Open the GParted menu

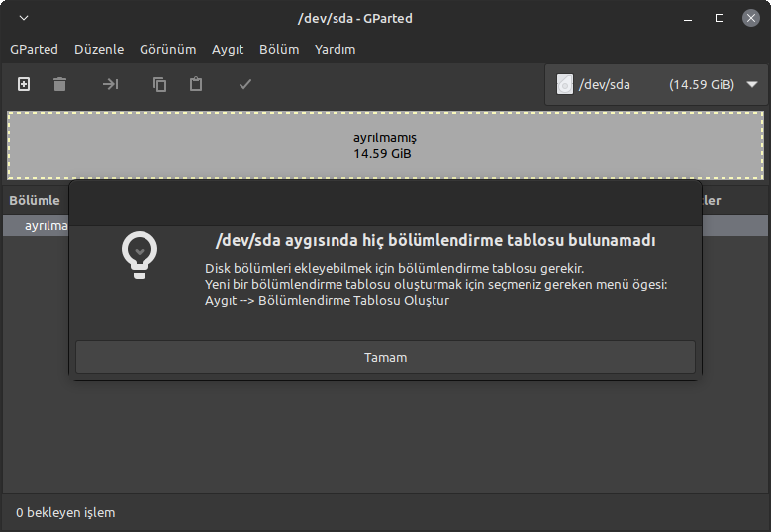[x=34, y=49]
